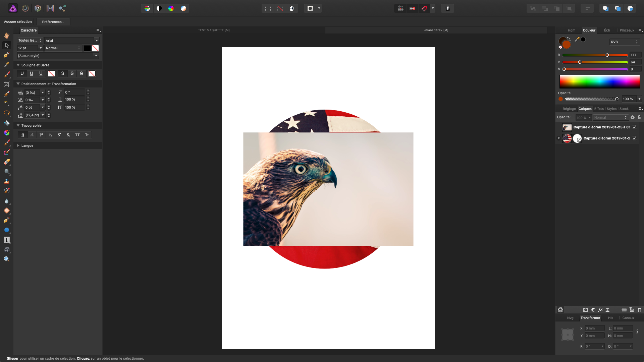Viewport: 644px width, 362px height.
Task: Select the Frame Text tool
Action: tap(6, 240)
